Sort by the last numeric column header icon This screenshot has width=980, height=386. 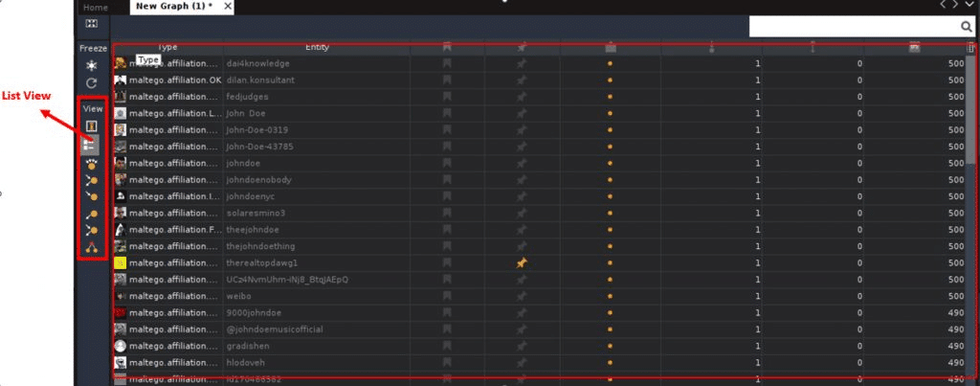tap(914, 47)
